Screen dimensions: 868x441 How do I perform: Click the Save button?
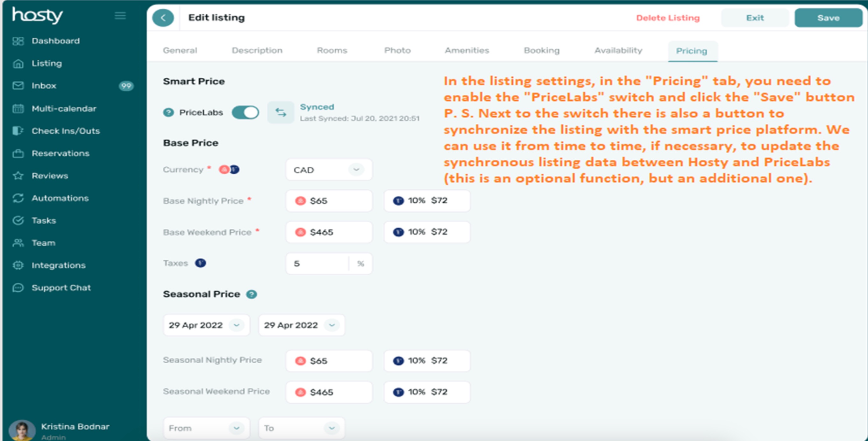(x=828, y=18)
